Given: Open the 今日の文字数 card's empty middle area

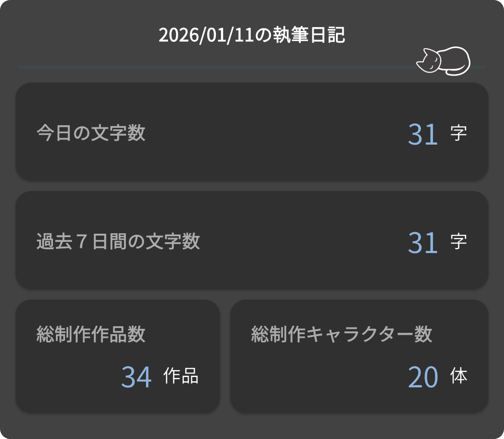Looking at the screenshot, I should tap(276, 133).
